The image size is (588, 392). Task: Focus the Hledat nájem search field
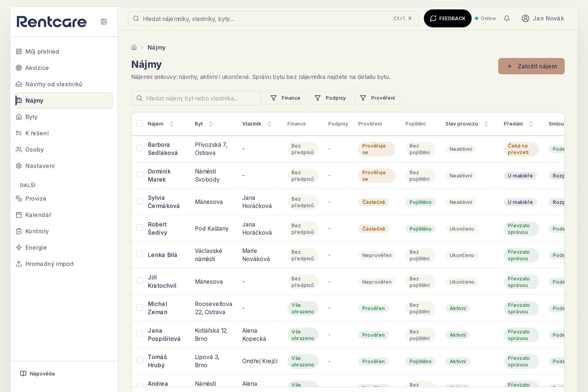pos(196,98)
